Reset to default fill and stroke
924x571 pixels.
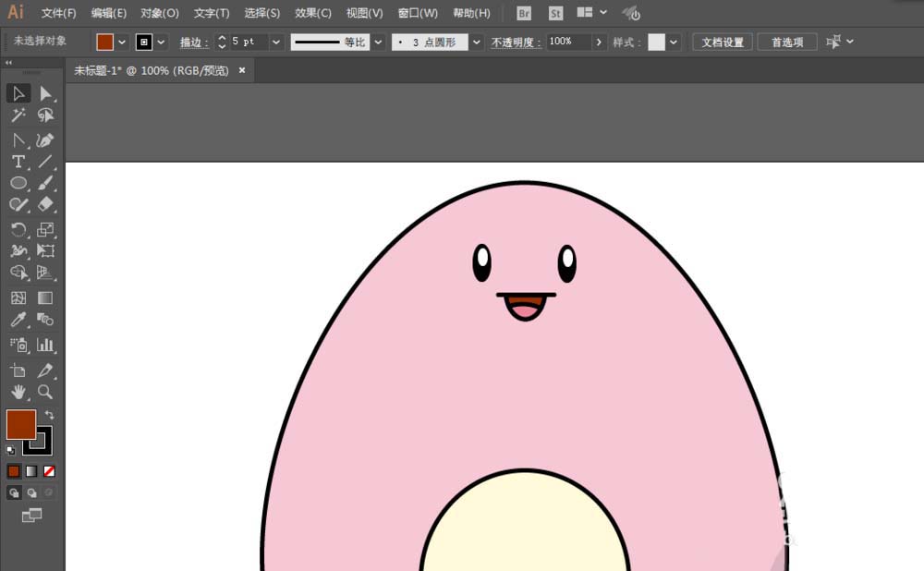[x=10, y=450]
